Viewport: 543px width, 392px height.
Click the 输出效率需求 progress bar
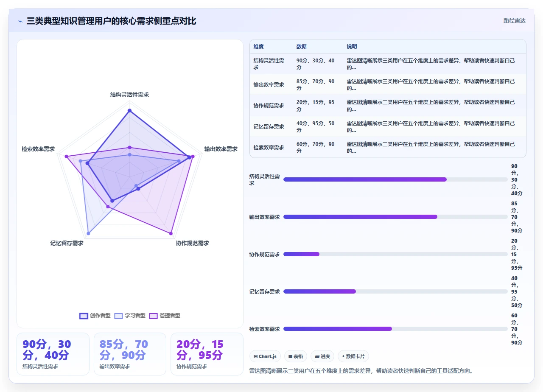[x=395, y=217]
